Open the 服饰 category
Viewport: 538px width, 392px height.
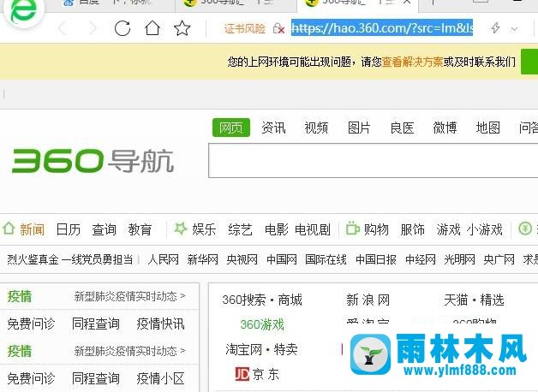tap(412, 229)
